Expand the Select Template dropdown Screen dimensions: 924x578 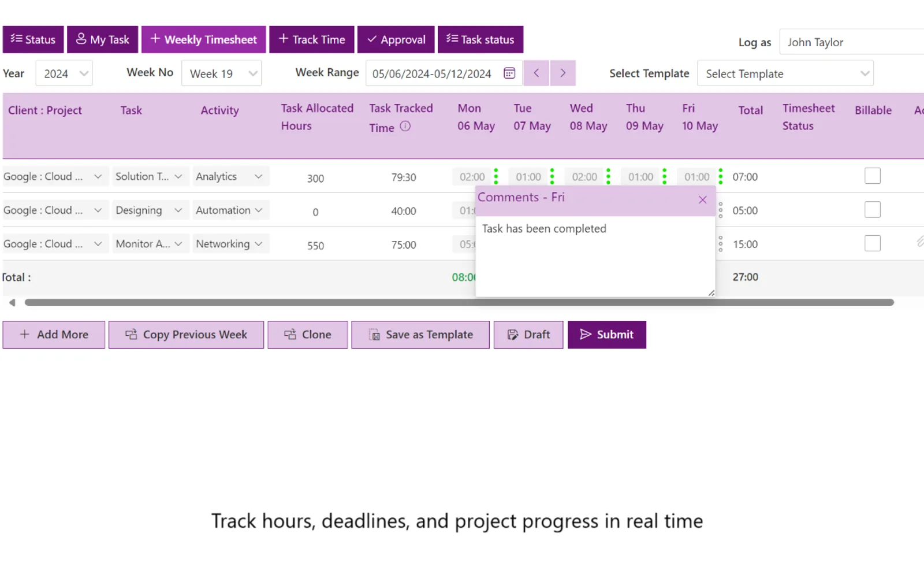coord(785,73)
